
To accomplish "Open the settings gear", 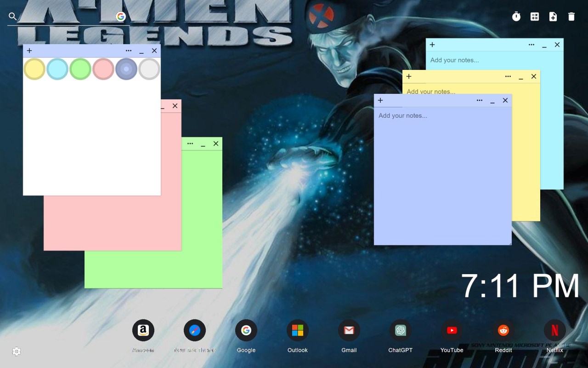I will 17,351.
